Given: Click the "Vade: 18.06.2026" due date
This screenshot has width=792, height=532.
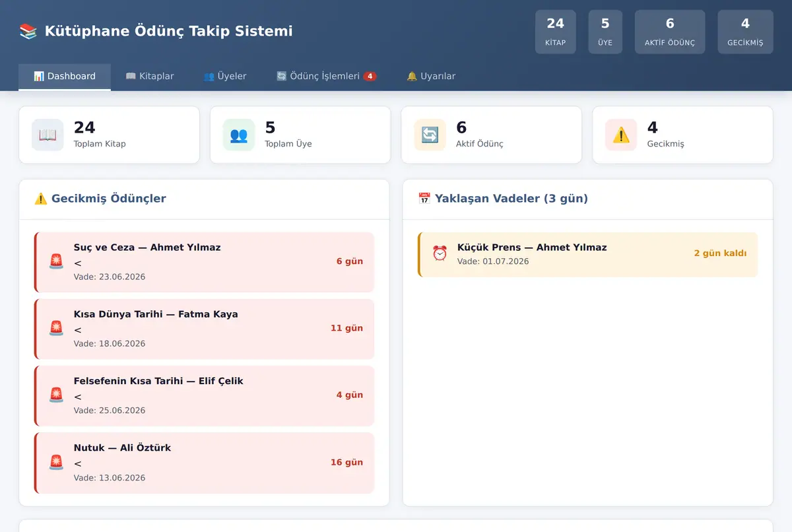Looking at the screenshot, I should (110, 344).
